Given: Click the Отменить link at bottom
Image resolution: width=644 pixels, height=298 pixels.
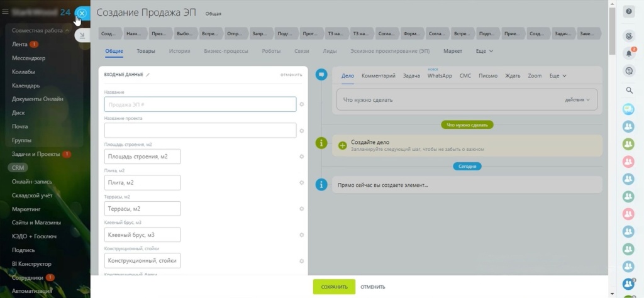Looking at the screenshot, I should coord(372,287).
